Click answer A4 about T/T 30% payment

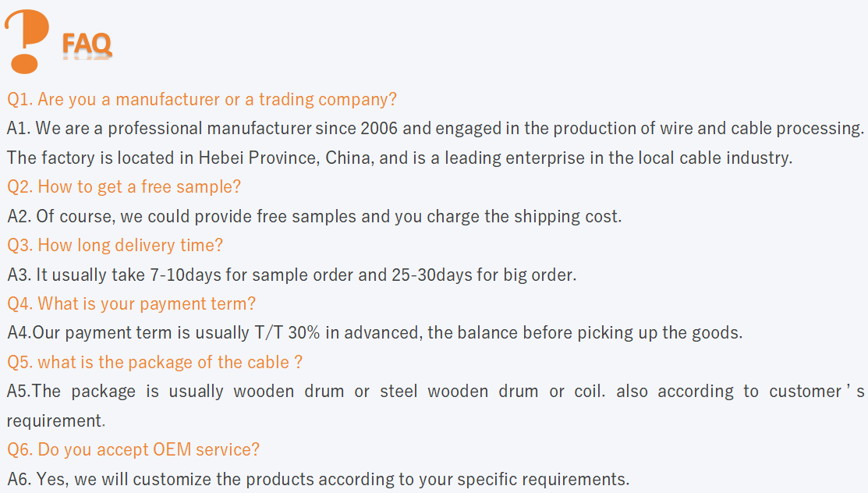374,333
